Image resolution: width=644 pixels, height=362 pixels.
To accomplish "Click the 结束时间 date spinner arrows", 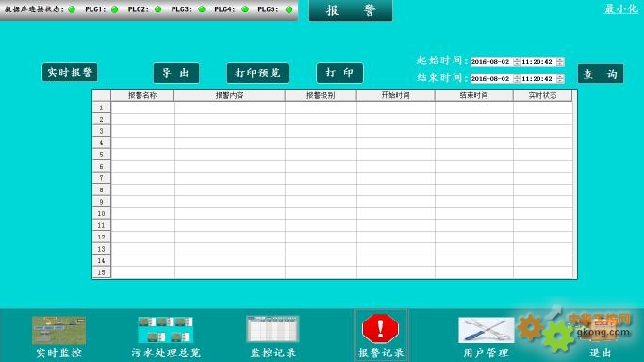I will 517,78.
